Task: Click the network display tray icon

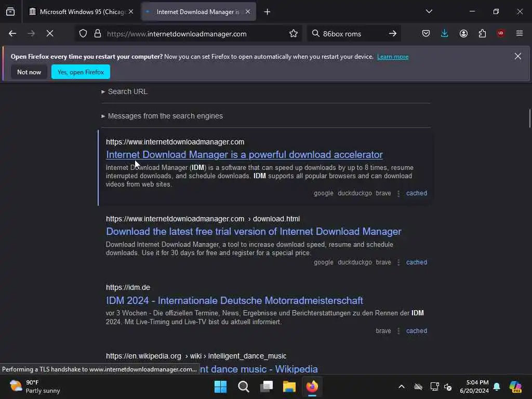Action: 434,387
